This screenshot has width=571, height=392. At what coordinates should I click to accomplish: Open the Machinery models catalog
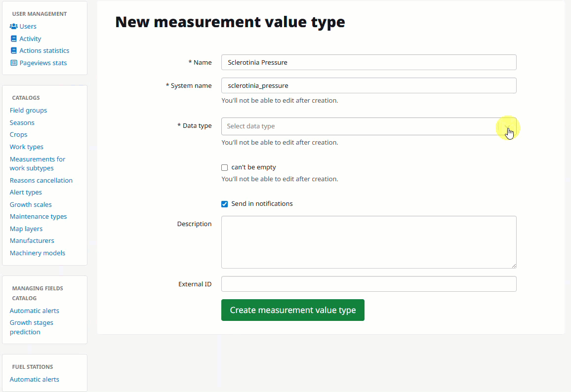[x=37, y=253]
